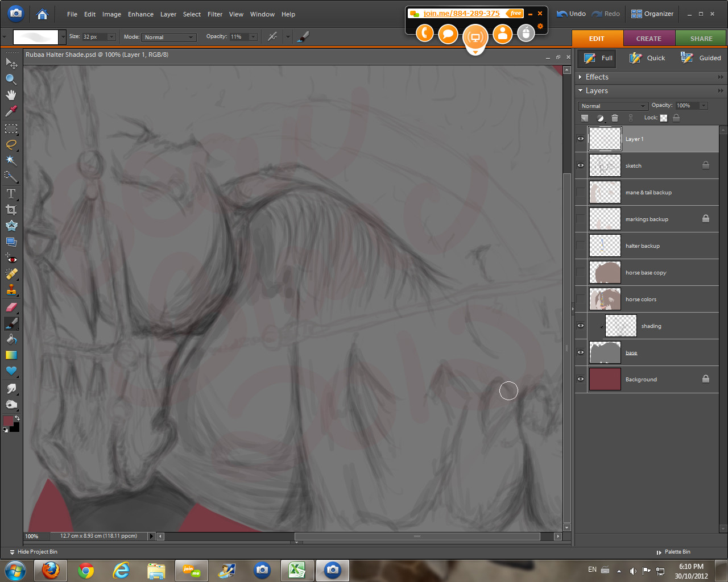Show the halter backup layer

click(581, 246)
